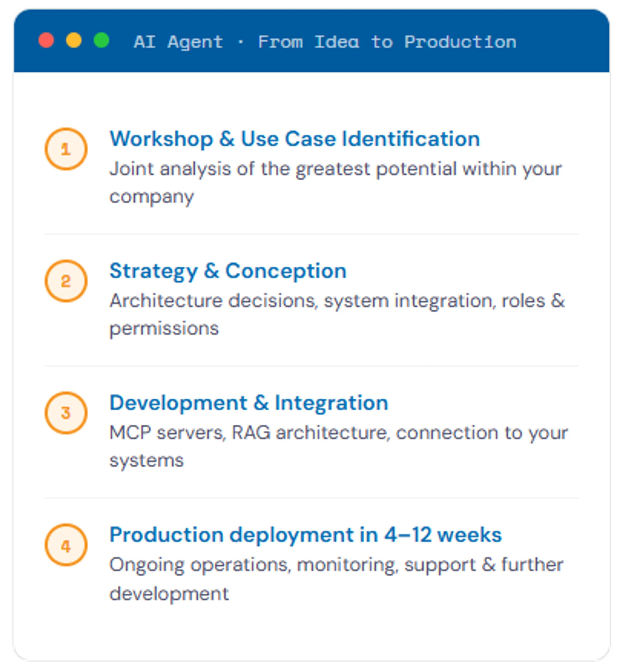Select the step 2 circle icon
Image resolution: width=623 pixels, height=672 pixels.
coord(66,281)
